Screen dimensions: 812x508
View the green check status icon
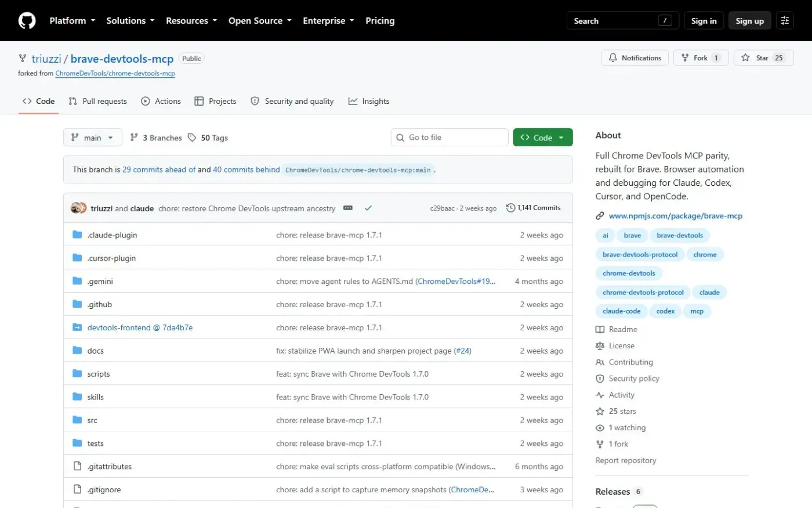pos(368,208)
